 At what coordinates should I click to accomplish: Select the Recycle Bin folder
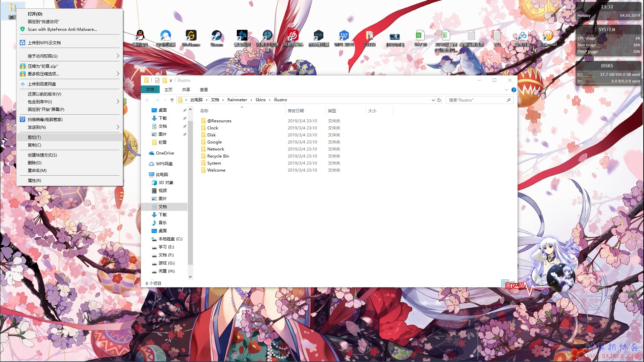[218, 156]
